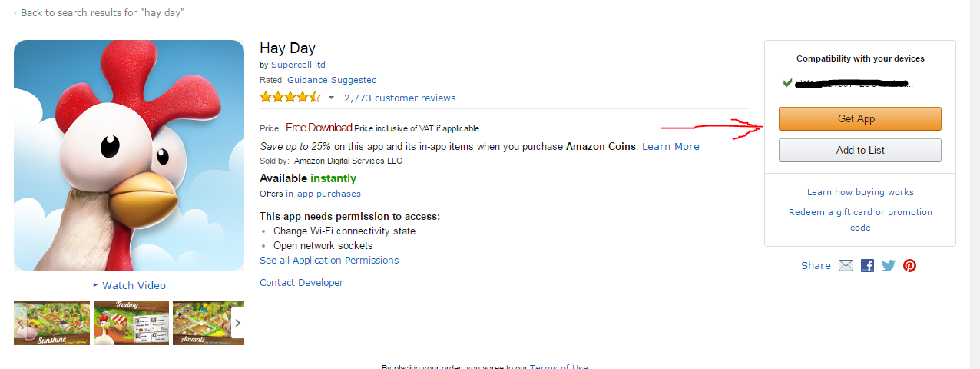Open See all Application Permissions
The image size is (980, 369).
pyautogui.click(x=329, y=261)
